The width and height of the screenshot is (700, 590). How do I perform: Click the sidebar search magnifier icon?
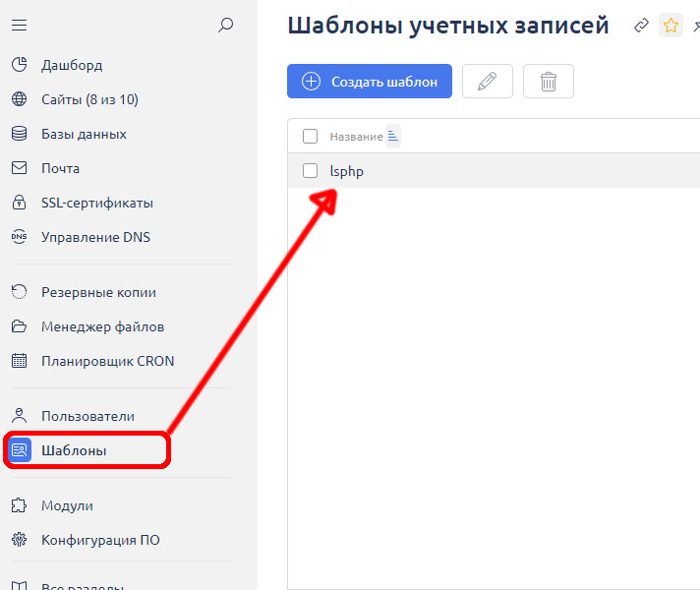pos(226,26)
